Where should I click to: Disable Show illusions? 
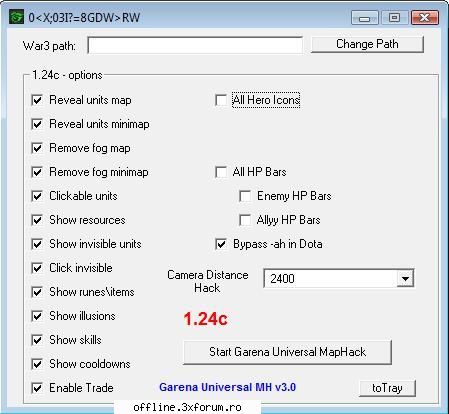tap(37, 316)
